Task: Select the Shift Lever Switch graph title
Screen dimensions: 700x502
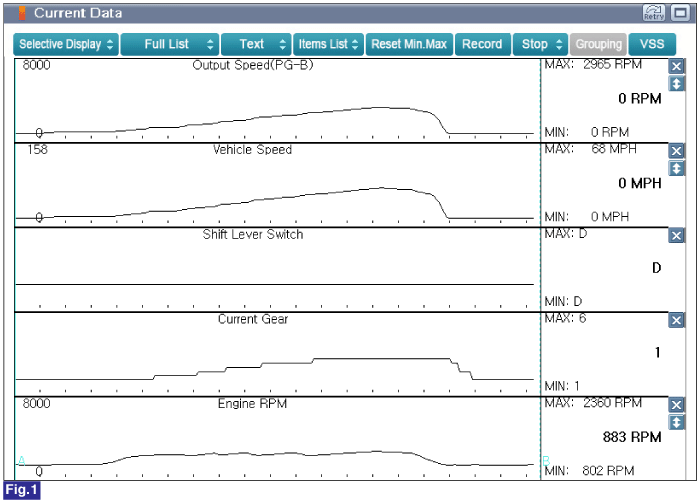Action: (x=253, y=234)
